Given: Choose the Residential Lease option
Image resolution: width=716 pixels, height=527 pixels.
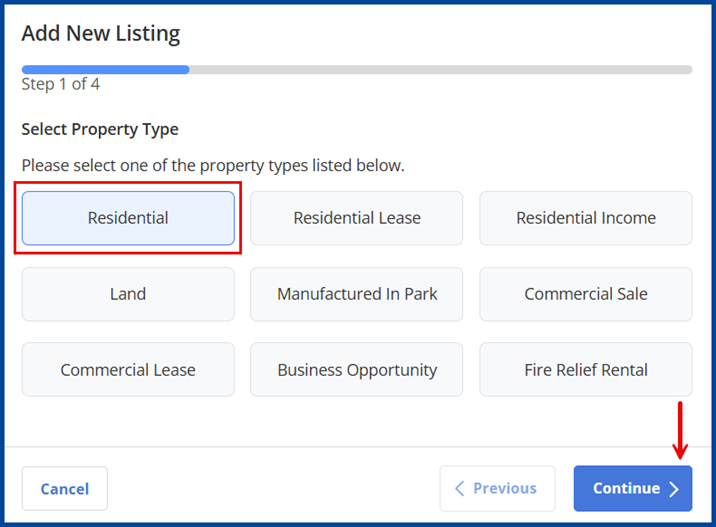Looking at the screenshot, I should 357,218.
